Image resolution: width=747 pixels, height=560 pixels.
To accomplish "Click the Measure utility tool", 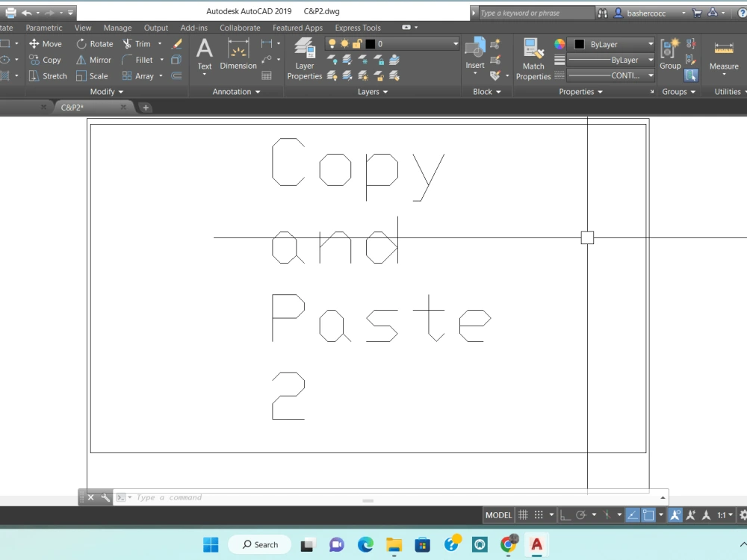I will click(x=724, y=55).
